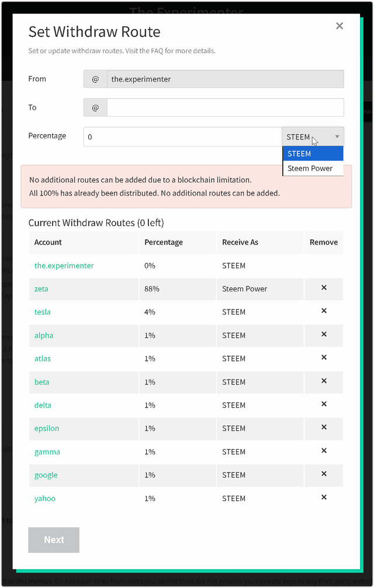Collapse the STEEM currency dropdown
Viewport: 374px width, 588px height.
[313, 137]
